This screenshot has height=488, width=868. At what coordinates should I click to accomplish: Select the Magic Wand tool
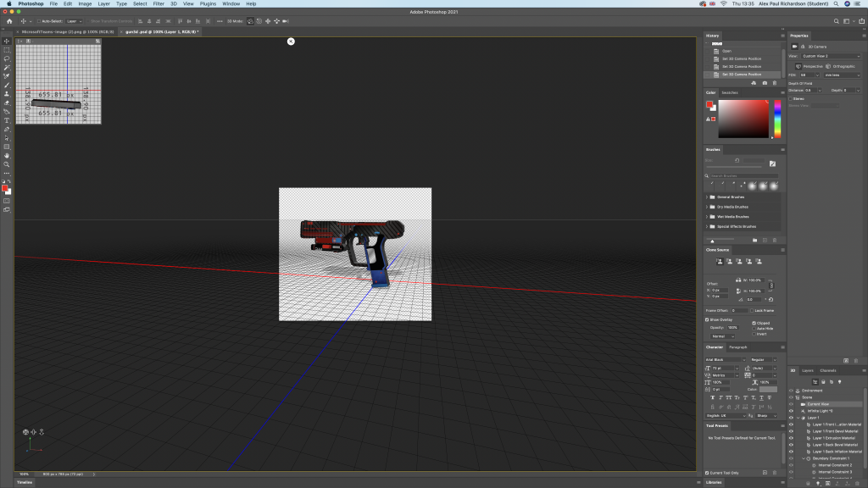(x=7, y=68)
